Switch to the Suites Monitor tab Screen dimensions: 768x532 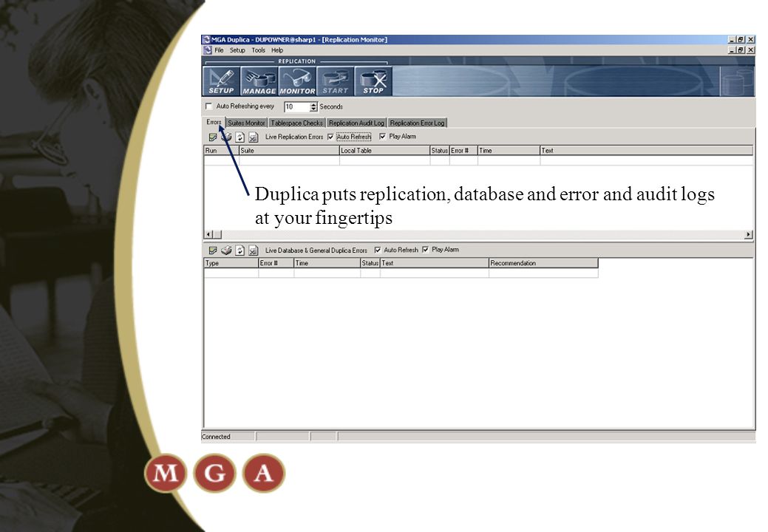coord(246,123)
